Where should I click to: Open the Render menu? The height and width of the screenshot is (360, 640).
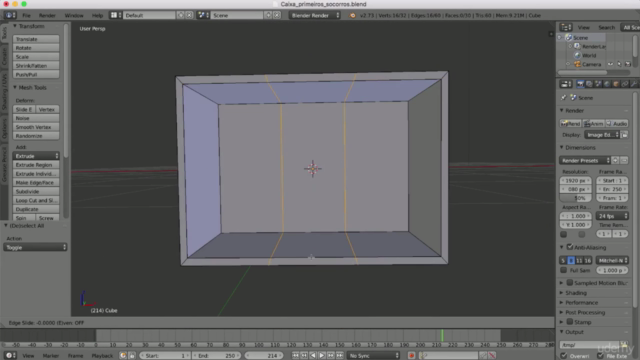tap(47, 15)
